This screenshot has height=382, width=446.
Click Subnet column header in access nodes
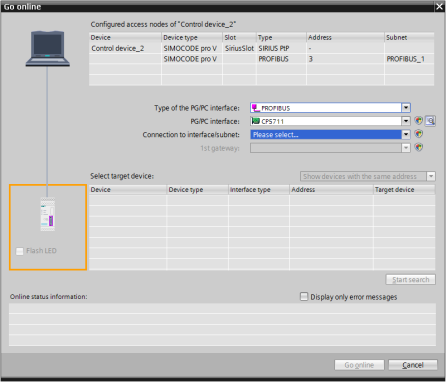click(x=409, y=37)
